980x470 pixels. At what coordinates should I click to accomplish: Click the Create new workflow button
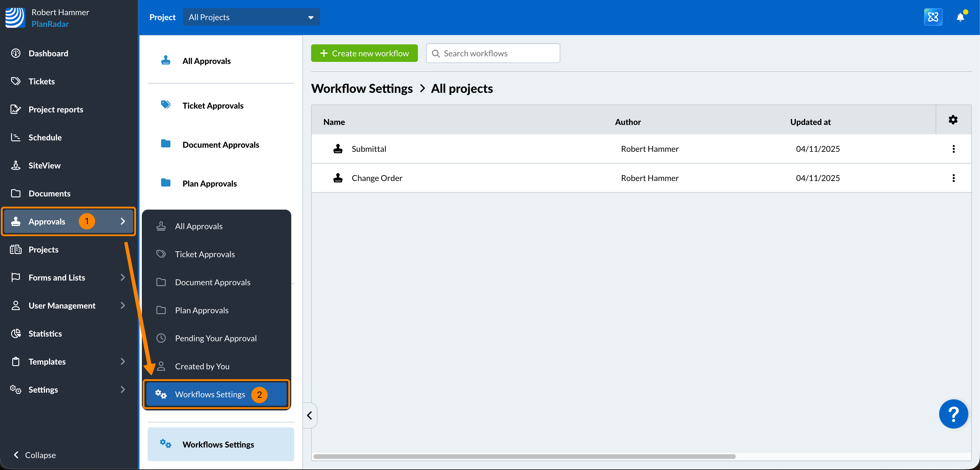click(x=364, y=53)
